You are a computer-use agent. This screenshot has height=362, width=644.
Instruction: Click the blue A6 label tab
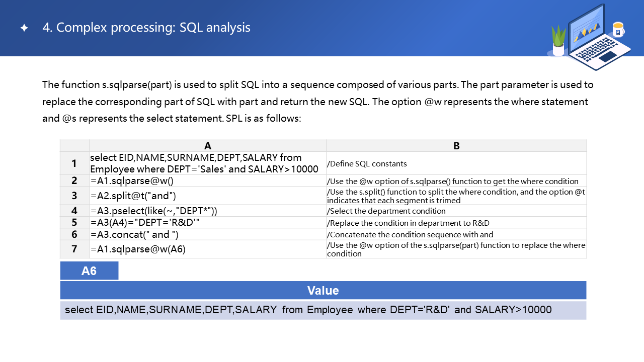(x=89, y=271)
